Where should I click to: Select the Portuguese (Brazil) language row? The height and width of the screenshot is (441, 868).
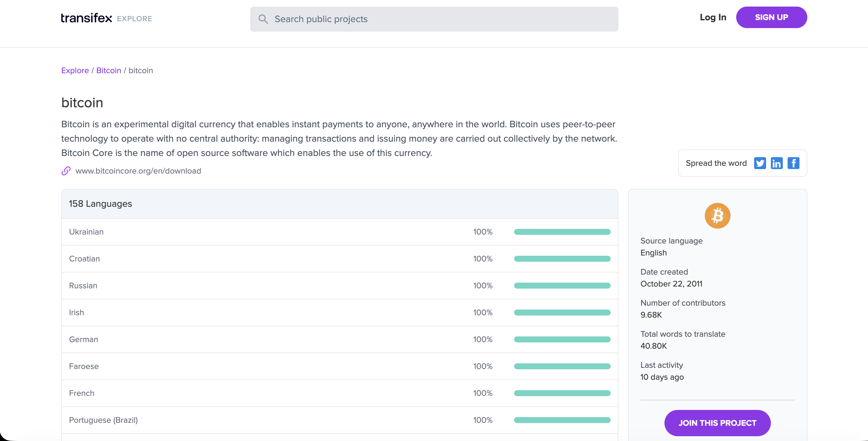(x=340, y=420)
